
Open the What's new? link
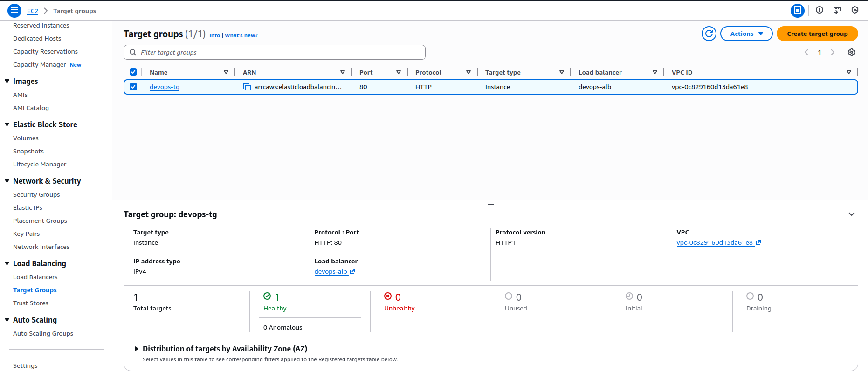[241, 35]
